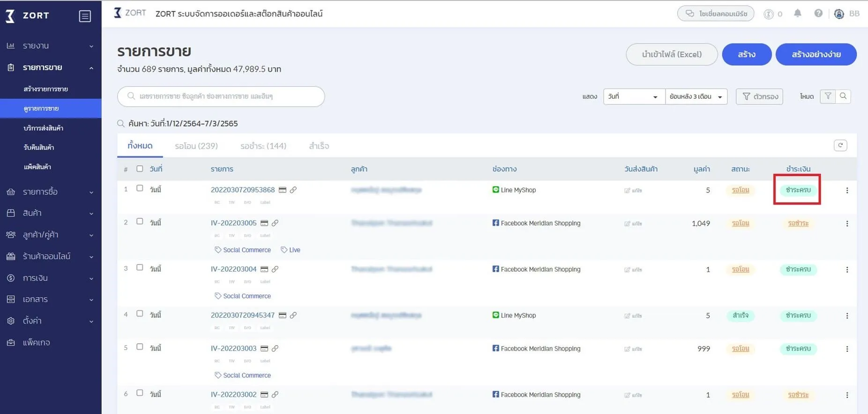Click the card icon beside IV-202203004
868x414 pixels.
click(264, 269)
